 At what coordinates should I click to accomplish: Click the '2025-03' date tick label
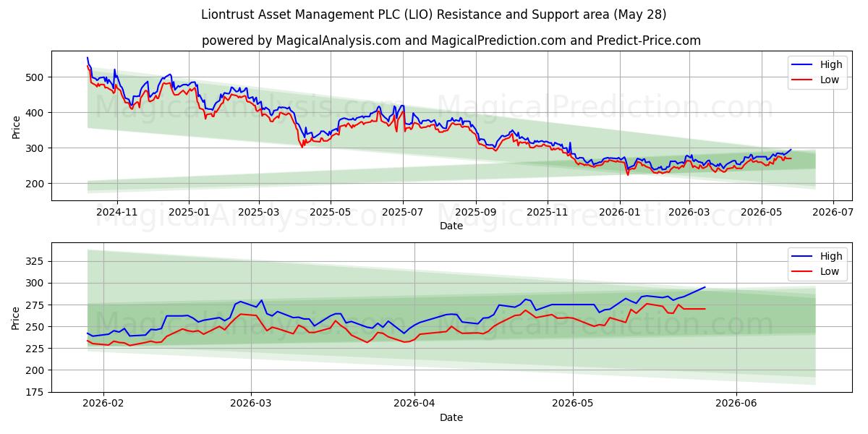point(259,213)
